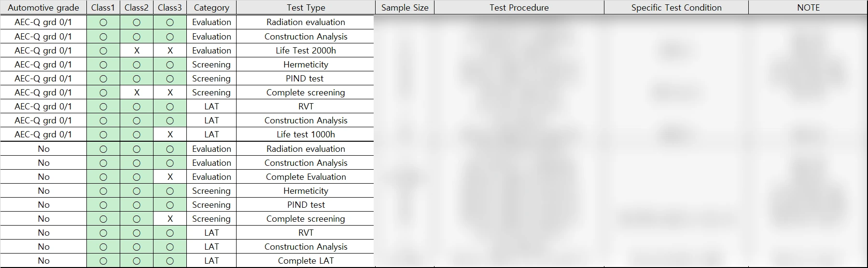Click Class3 X mark in Complete Evaluation row
Screen dimensions: 868x268
(170, 177)
